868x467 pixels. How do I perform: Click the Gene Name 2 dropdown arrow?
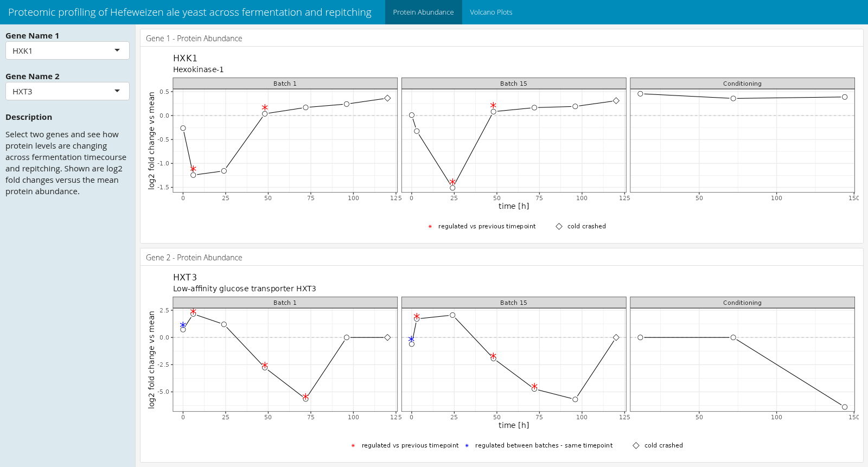117,91
